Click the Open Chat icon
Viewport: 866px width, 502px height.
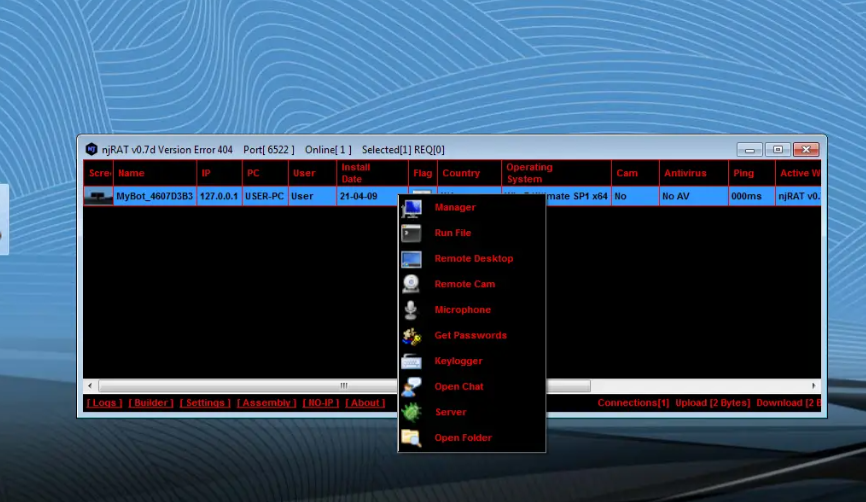click(x=411, y=387)
